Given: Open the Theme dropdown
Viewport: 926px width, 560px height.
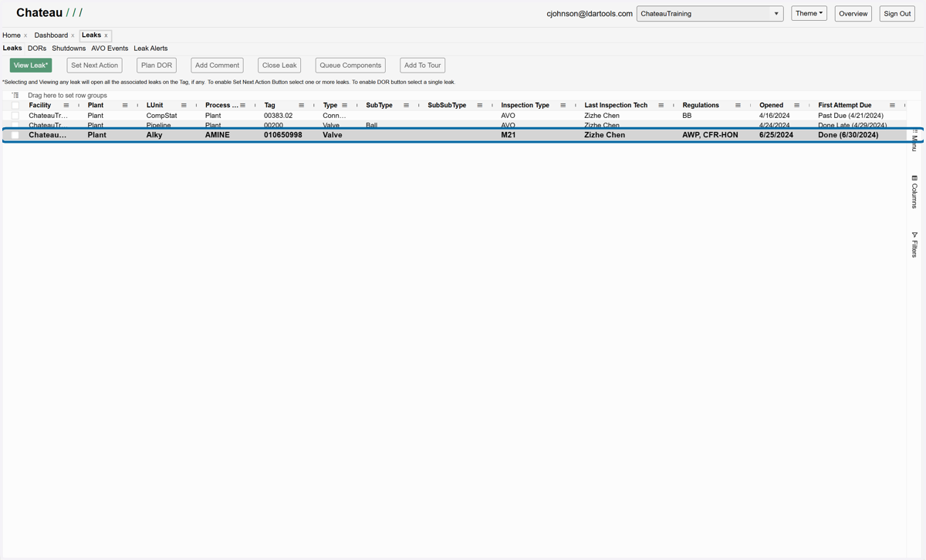Looking at the screenshot, I should point(809,13).
